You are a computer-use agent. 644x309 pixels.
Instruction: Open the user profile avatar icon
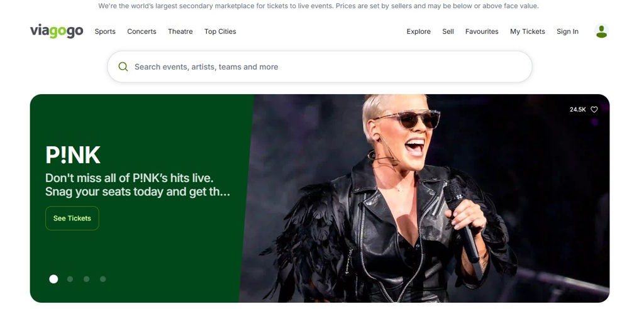(601, 31)
